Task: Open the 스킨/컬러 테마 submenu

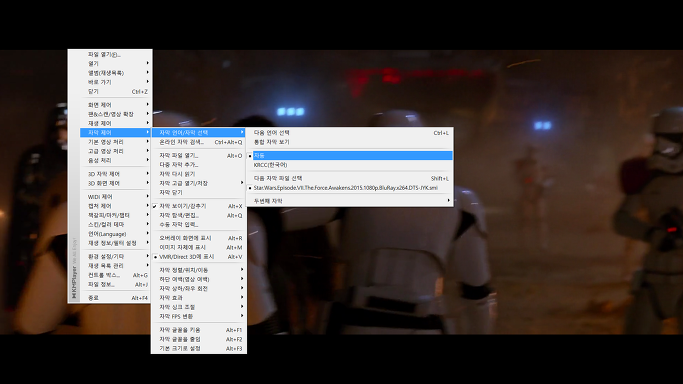Action: click(115, 224)
